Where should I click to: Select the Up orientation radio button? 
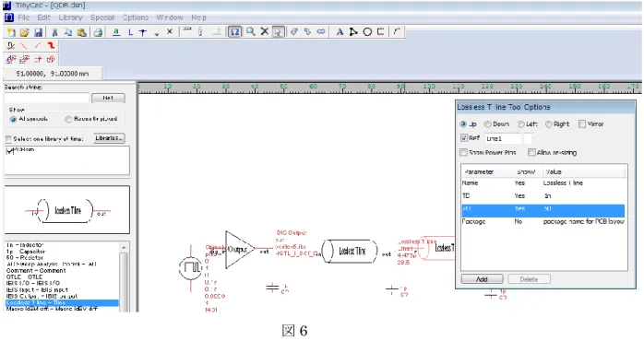pyautogui.click(x=463, y=123)
